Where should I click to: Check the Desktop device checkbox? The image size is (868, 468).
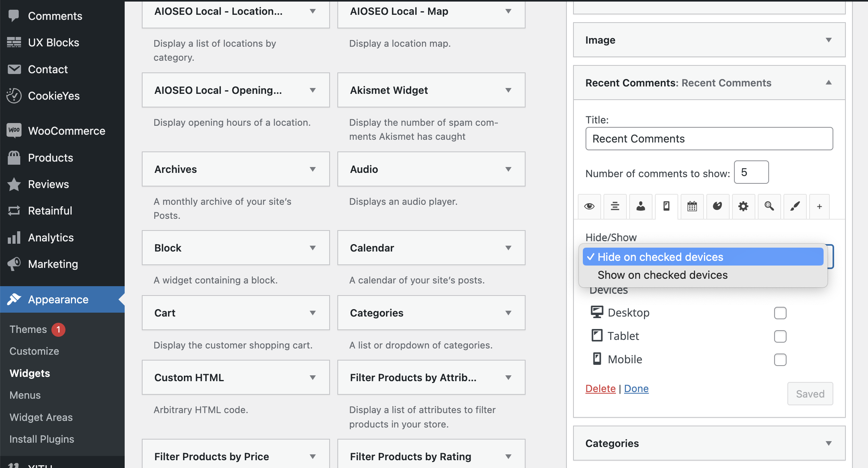coord(780,313)
